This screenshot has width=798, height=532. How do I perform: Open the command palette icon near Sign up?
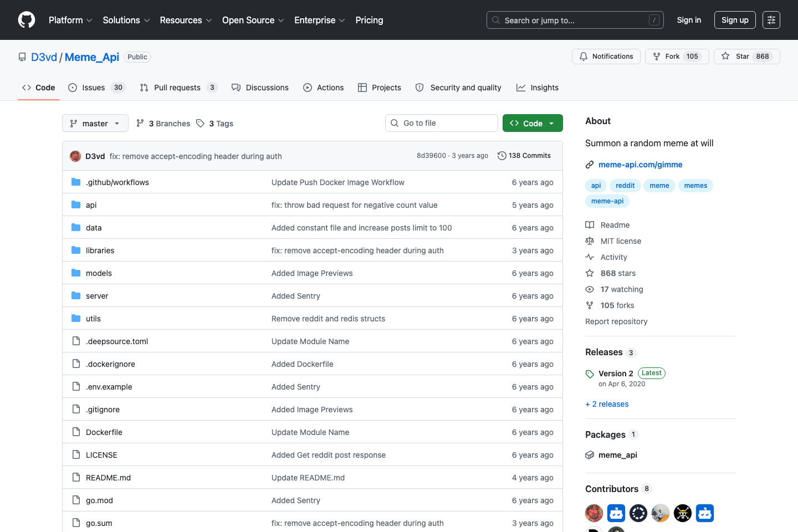click(771, 20)
